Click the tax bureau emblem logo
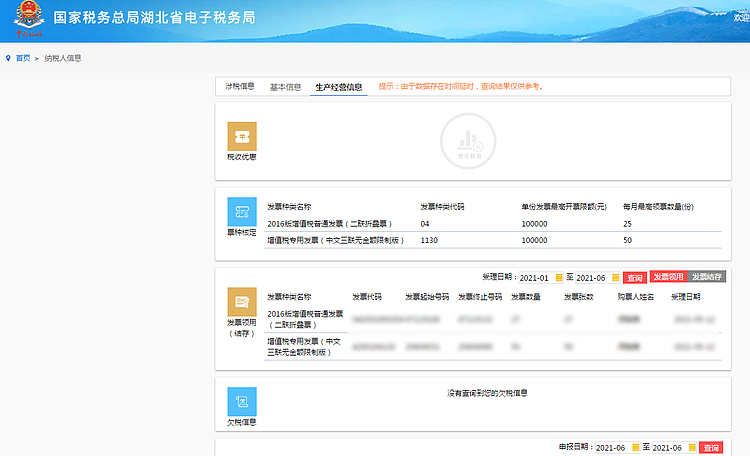750x456 pixels. (29, 18)
